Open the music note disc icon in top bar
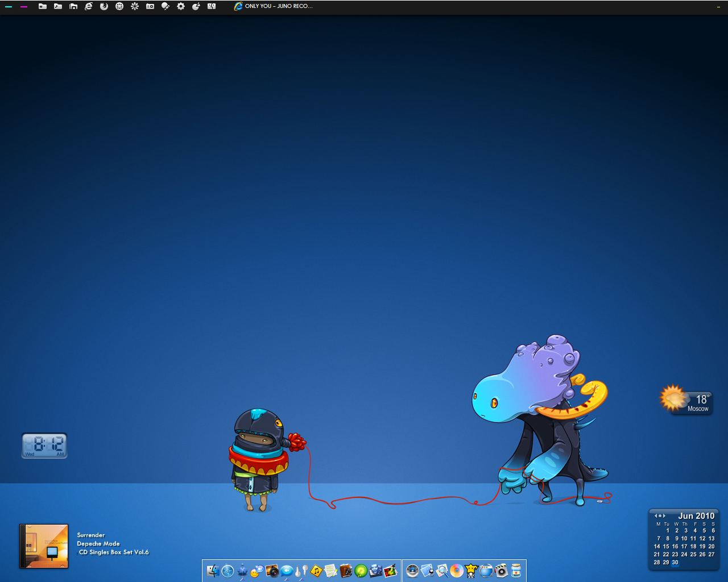Viewport: 728px width, 582px height. pos(196,6)
